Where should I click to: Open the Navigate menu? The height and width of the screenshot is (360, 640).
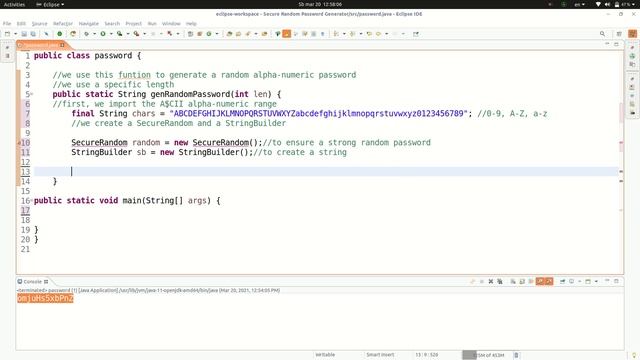[89, 24]
